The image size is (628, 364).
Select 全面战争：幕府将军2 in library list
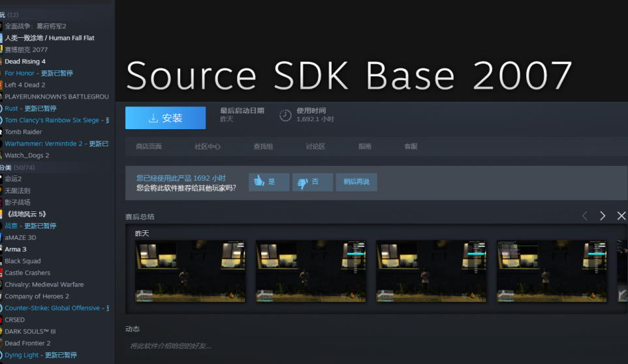35,26
